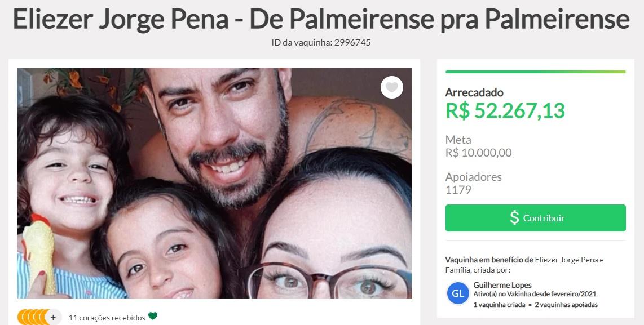
Task: Open Guilherme Lopes creator profile name
Action: click(502, 285)
